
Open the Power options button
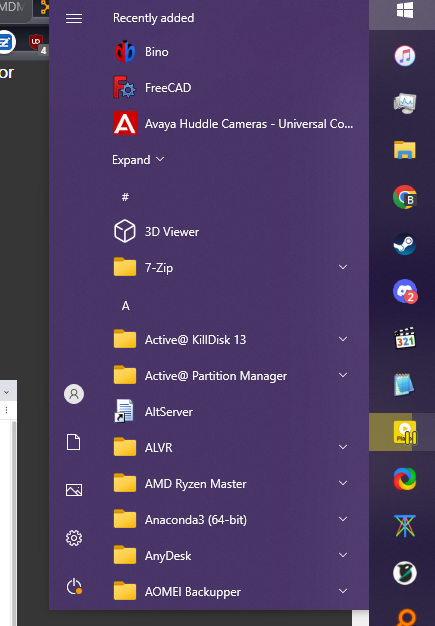[74, 586]
